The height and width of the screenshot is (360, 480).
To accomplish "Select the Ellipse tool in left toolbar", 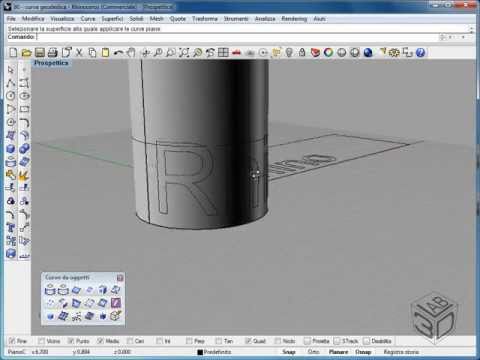I will point(24,96).
